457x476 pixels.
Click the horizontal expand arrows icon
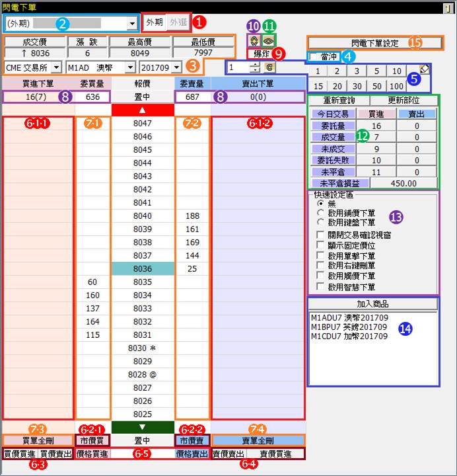[x=268, y=41]
